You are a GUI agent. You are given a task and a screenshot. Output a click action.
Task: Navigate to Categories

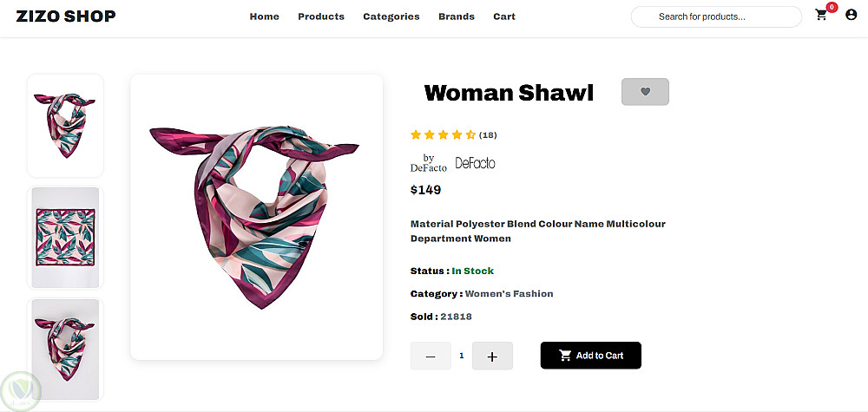click(x=391, y=16)
